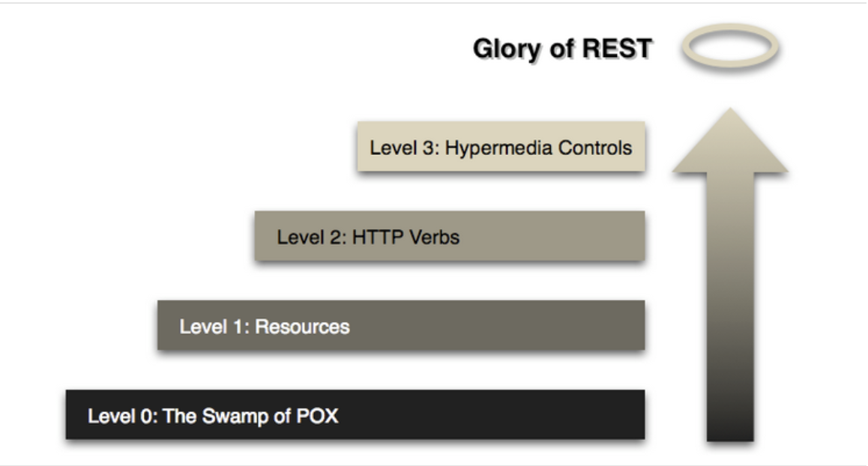Select the Level 2 HTTP Verbs bar
The width and height of the screenshot is (868, 466).
(450, 236)
